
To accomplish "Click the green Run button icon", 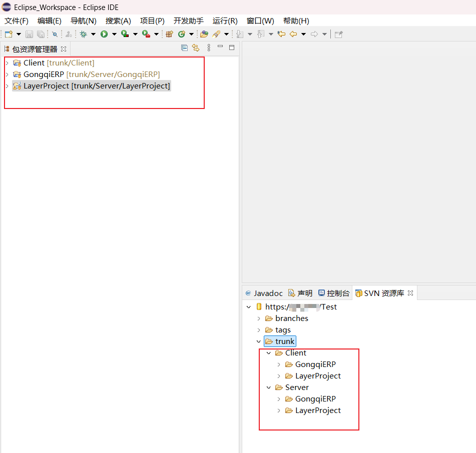I will (x=104, y=34).
